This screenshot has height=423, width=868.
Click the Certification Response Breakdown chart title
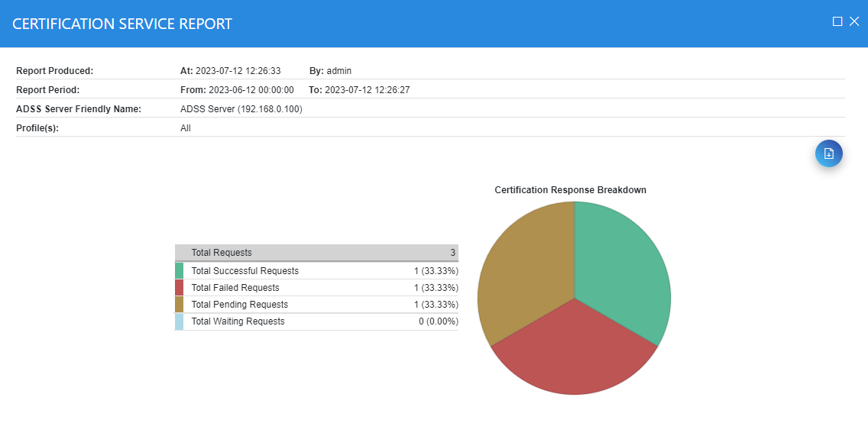(570, 190)
